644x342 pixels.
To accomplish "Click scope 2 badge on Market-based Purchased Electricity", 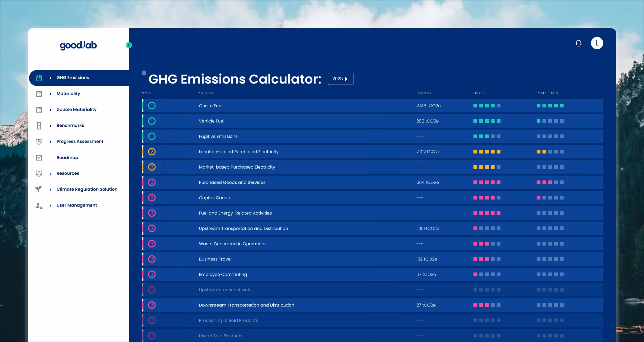I will pos(152,167).
